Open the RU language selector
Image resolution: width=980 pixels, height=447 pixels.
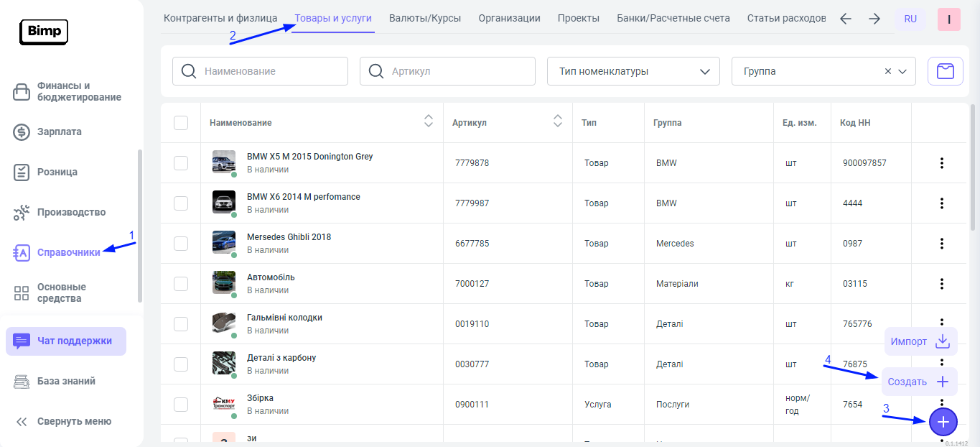coord(910,19)
